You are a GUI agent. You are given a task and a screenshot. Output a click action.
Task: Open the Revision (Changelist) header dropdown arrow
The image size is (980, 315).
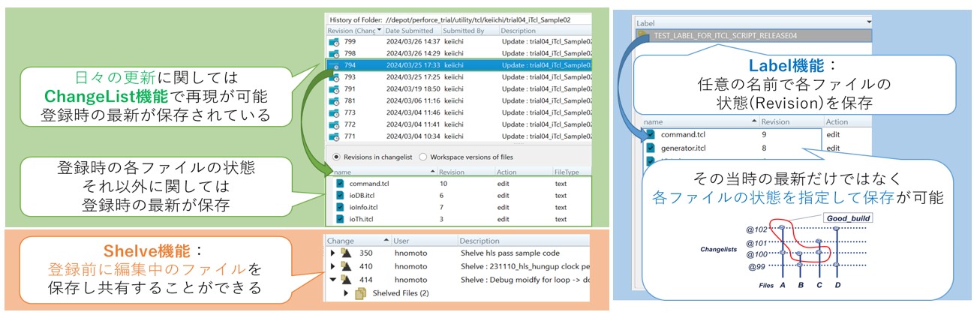click(x=379, y=31)
